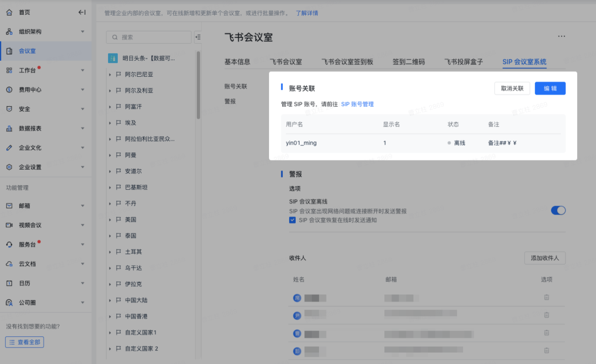Expand the 工作台 sidebar dropdown arrow
This screenshot has height=364, width=596.
[x=83, y=70]
